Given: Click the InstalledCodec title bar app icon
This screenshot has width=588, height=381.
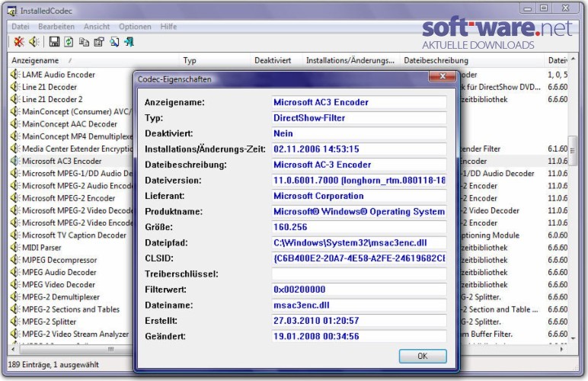Looking at the screenshot, I should pos(12,11).
